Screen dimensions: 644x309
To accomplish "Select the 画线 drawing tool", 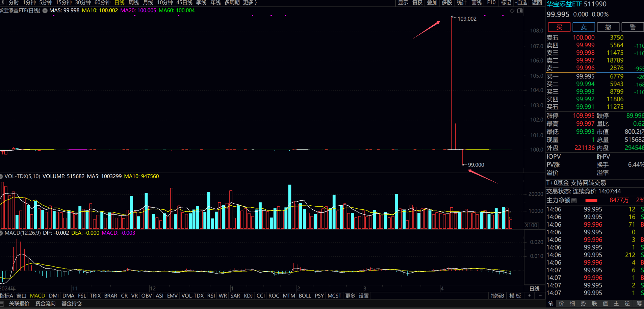I will point(476,3).
